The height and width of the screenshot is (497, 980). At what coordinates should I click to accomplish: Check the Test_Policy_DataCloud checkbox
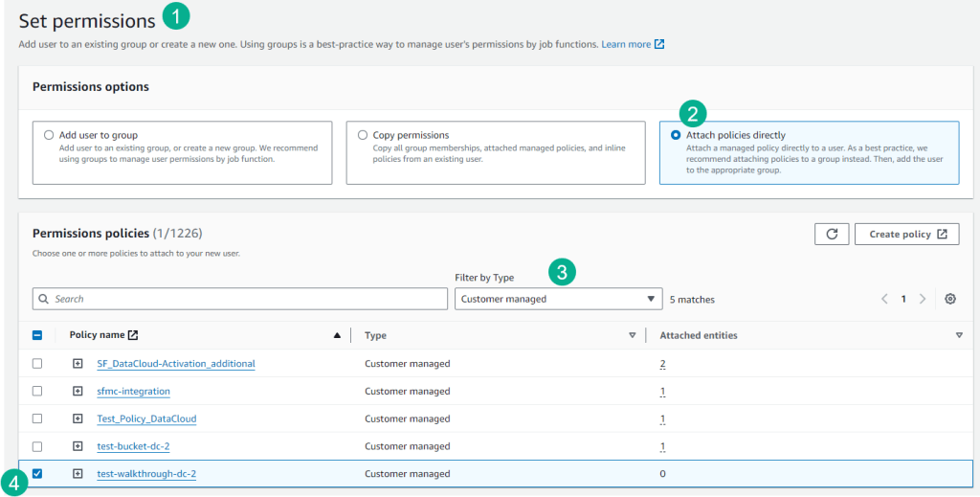click(x=37, y=418)
